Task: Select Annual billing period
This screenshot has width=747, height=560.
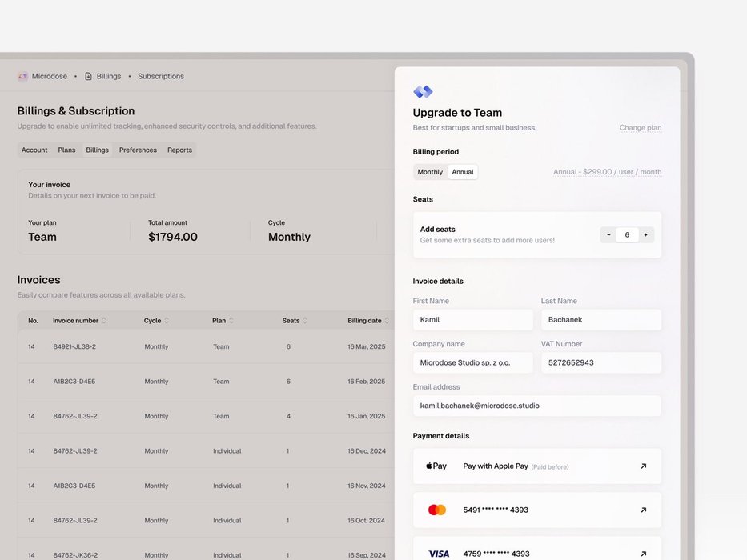Action: point(463,172)
